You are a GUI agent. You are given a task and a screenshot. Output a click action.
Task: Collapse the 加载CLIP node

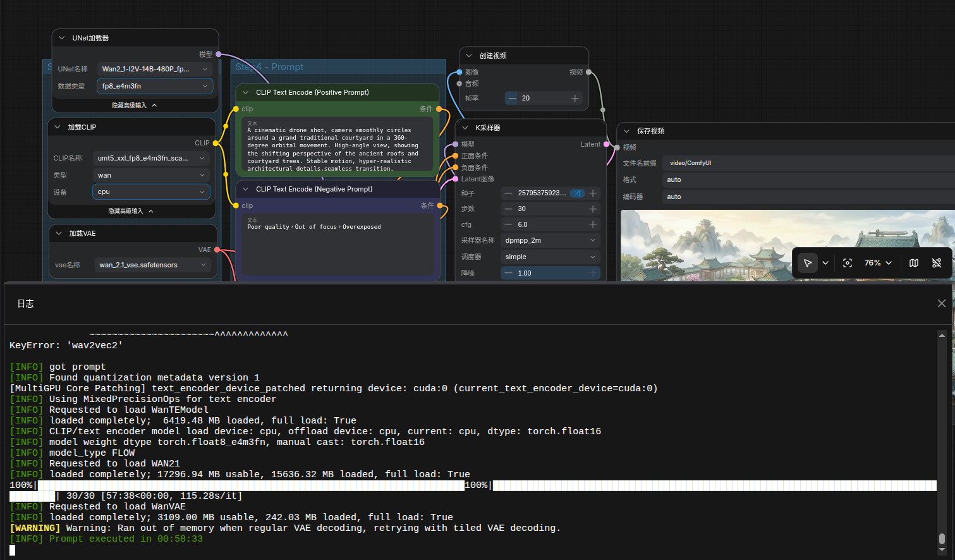tap(58, 127)
